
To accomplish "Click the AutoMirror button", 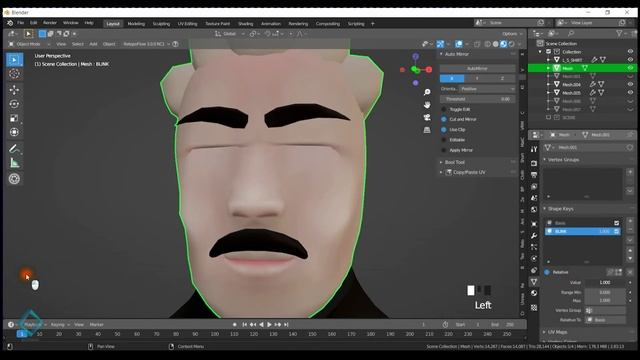I will [x=478, y=69].
